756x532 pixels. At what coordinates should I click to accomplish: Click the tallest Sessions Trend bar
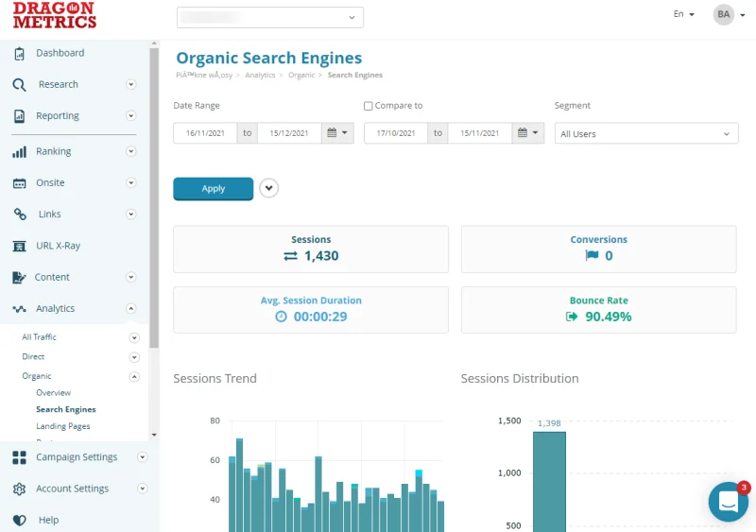239,485
